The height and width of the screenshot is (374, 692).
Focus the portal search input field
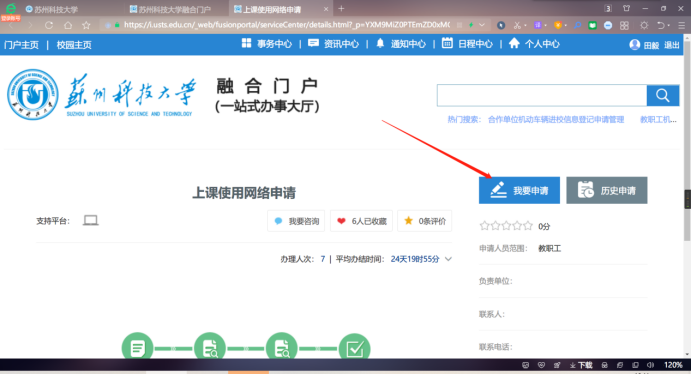tap(542, 95)
